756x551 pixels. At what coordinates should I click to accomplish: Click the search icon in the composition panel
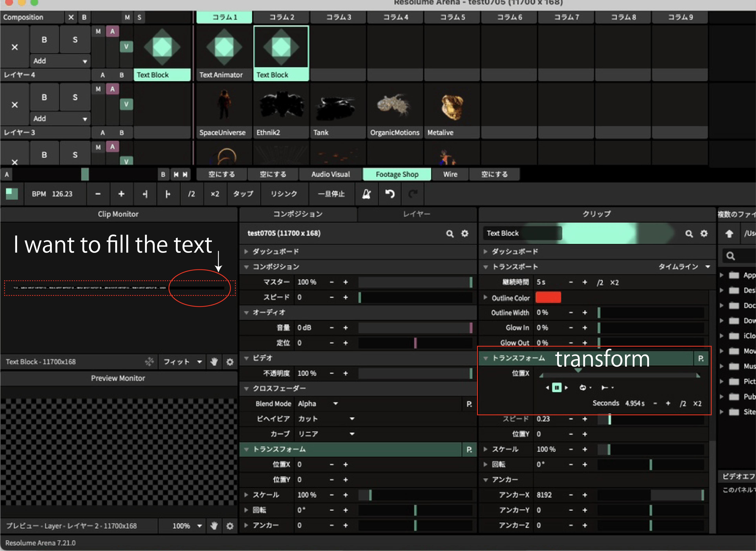pyautogui.click(x=450, y=234)
